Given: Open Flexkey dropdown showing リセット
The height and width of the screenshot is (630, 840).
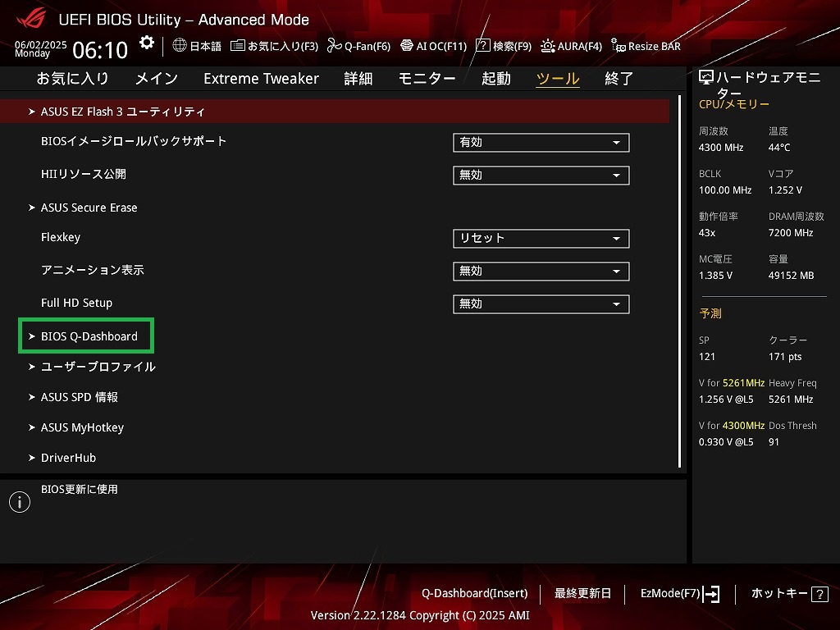Looking at the screenshot, I should [x=541, y=239].
